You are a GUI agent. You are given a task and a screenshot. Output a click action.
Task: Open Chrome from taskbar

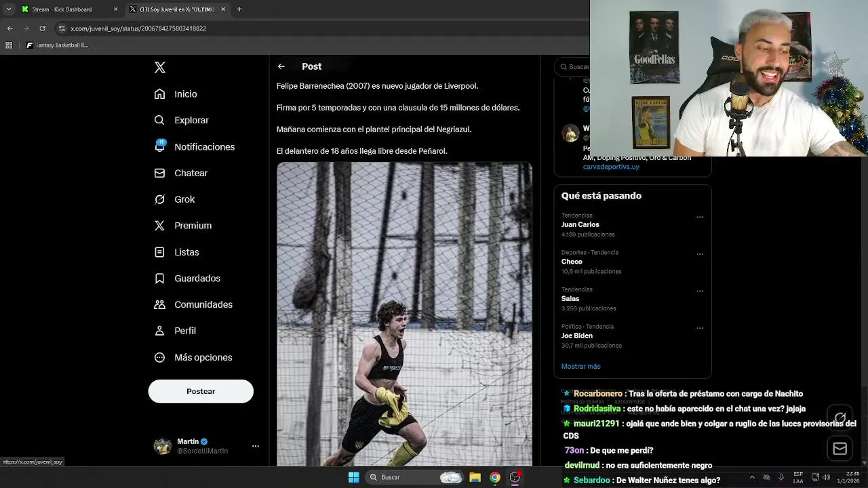click(495, 477)
